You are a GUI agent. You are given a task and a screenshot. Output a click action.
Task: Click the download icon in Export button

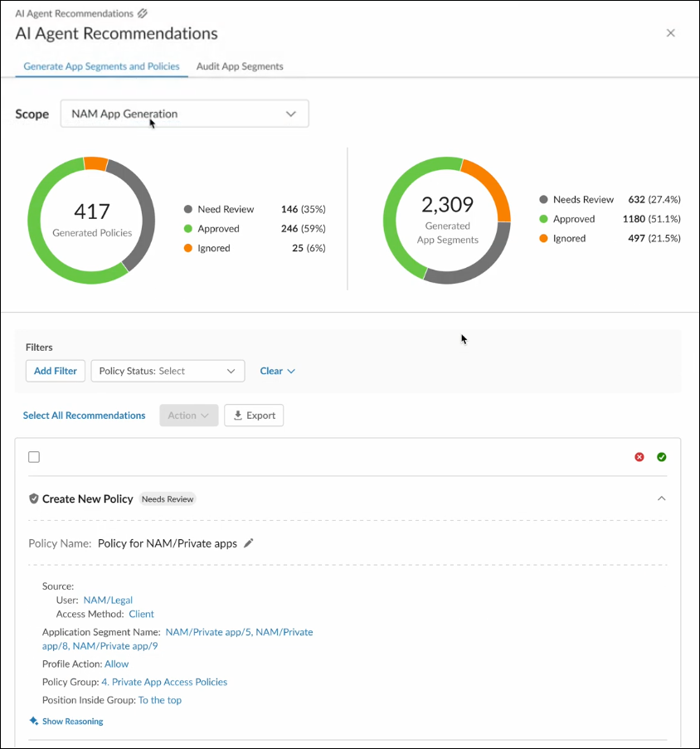238,415
